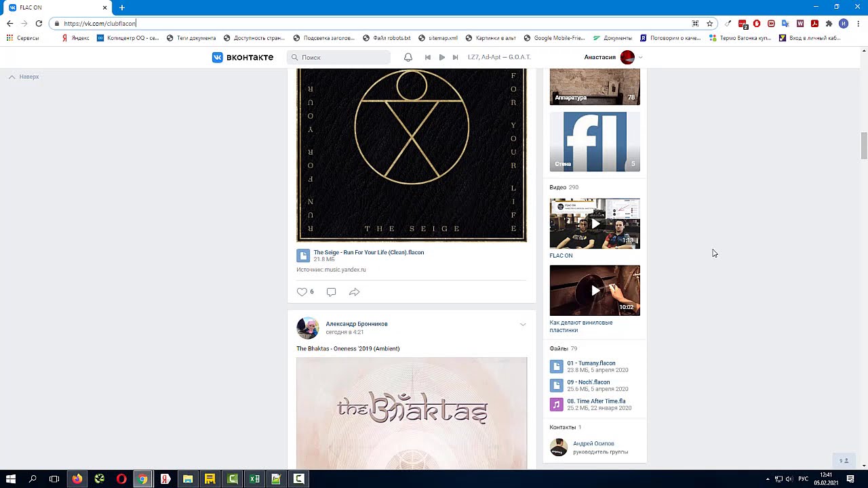The image size is (868, 488).
Task: Expand the post options chevron on Бронников's post
Action: [x=523, y=325]
